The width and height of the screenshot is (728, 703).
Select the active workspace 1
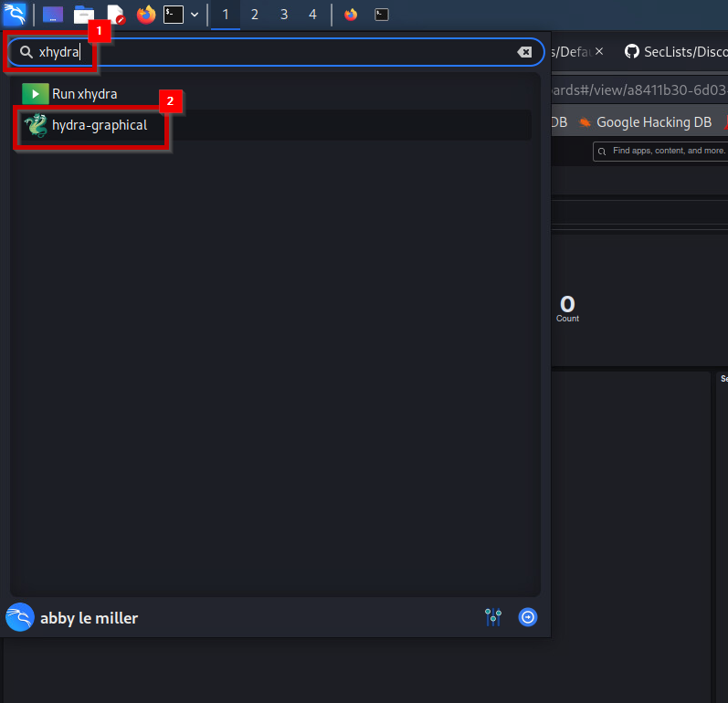(225, 15)
